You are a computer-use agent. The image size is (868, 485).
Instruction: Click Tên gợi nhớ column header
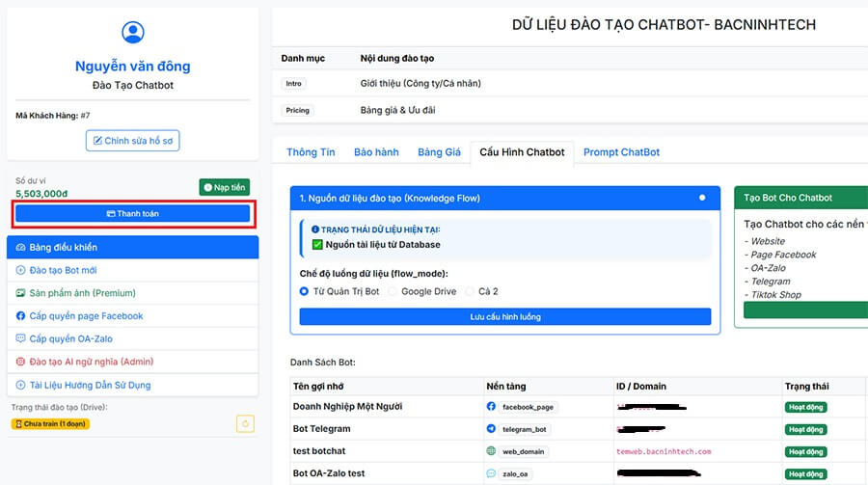(318, 387)
